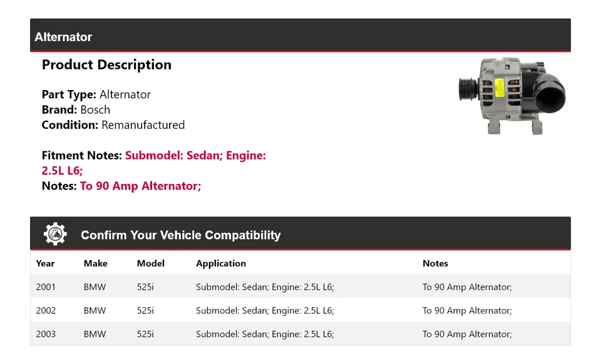
Task: Click the Model column header
Action: click(150, 263)
